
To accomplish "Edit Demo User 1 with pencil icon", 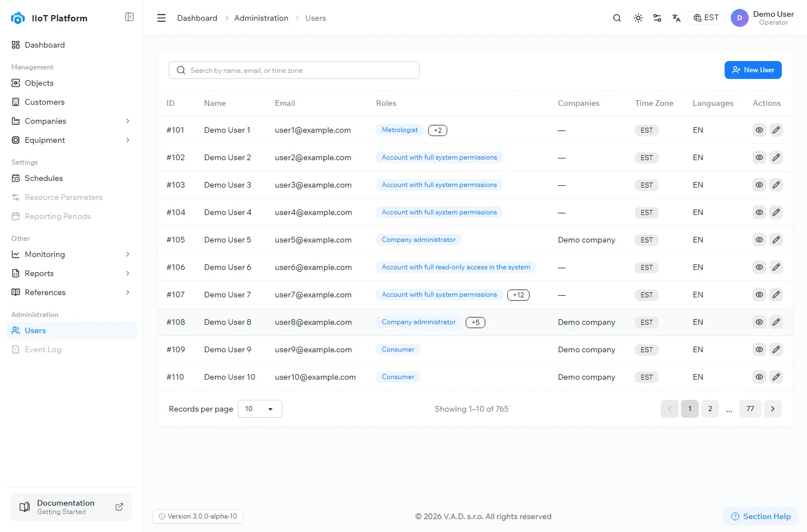I will coord(776,130).
